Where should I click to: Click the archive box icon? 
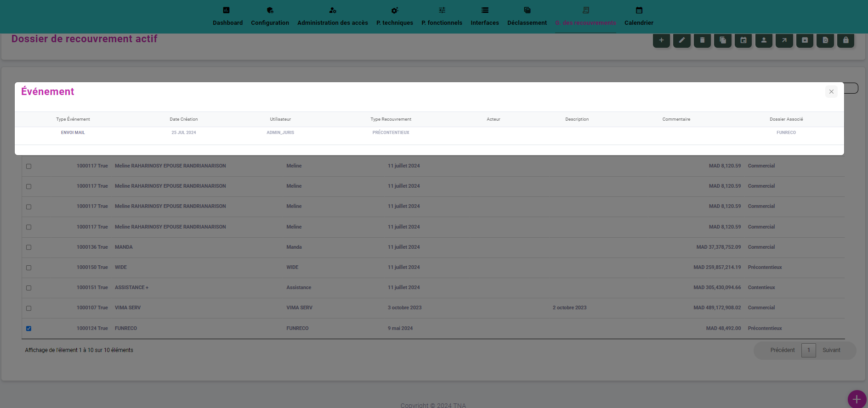(x=805, y=40)
